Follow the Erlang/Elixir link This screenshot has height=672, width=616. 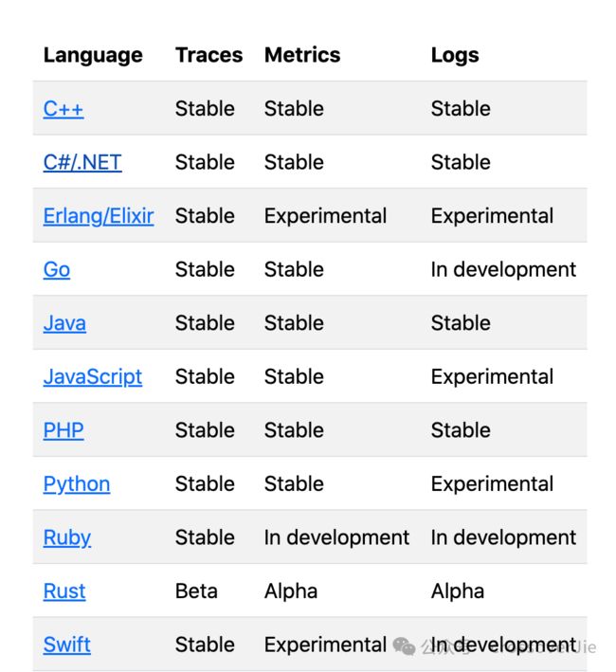tap(99, 215)
